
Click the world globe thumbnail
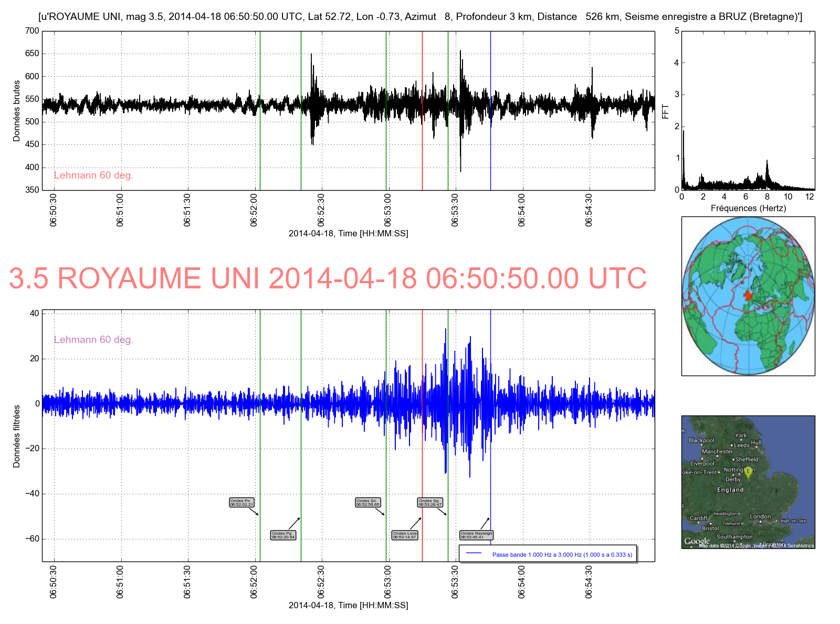[748, 296]
